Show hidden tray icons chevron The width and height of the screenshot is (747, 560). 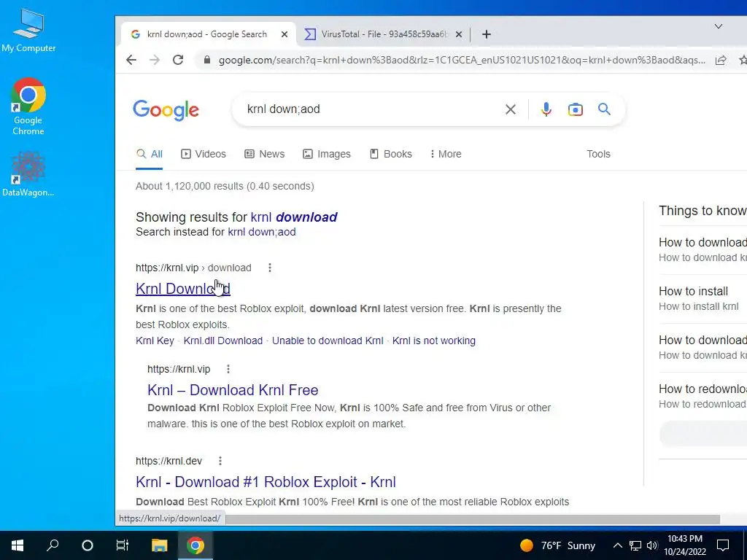[x=617, y=545]
